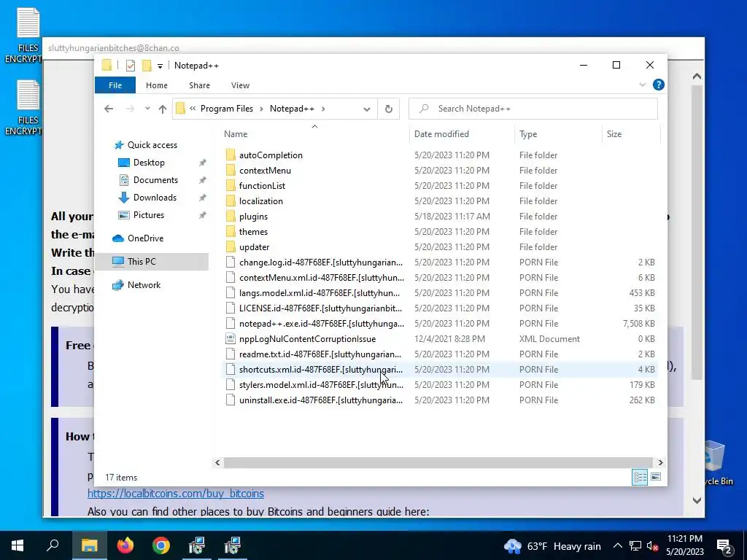747x560 pixels.
Task: Open Quick Access Toolbar customize dropdown
Action: pos(160,66)
